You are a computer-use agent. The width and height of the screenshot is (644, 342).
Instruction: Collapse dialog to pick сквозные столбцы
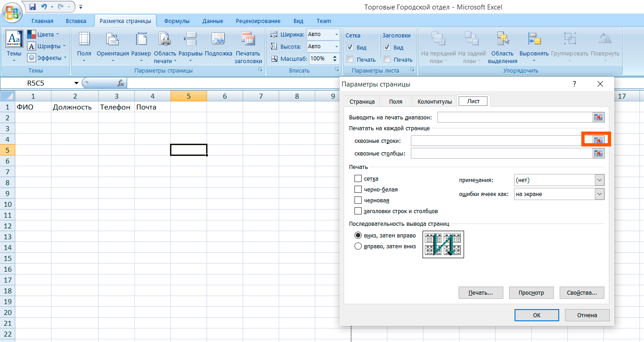click(598, 153)
